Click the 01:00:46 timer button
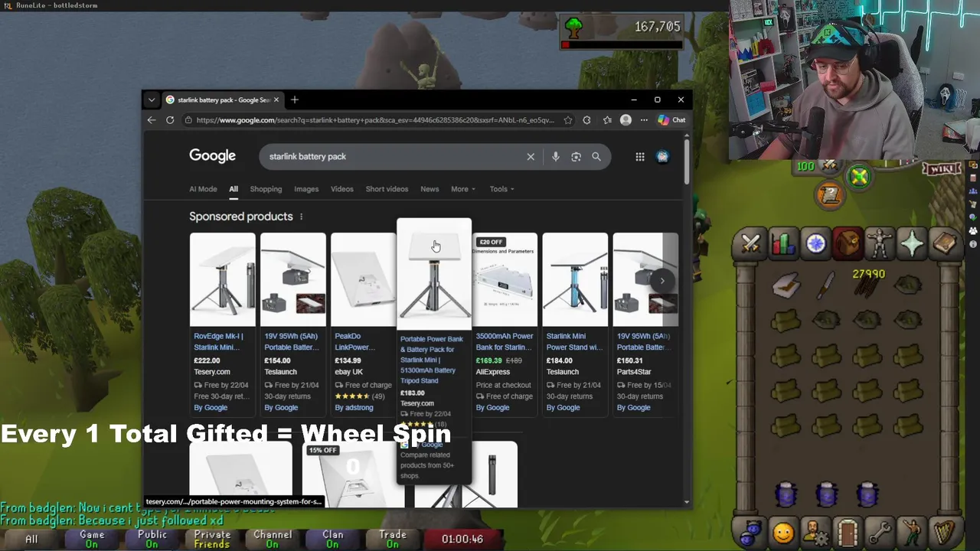980x551 pixels. [x=462, y=539]
